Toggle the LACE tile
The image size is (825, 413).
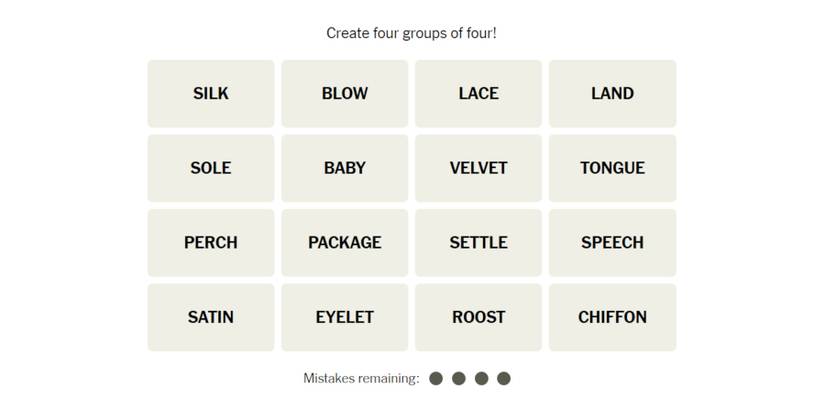(x=478, y=93)
